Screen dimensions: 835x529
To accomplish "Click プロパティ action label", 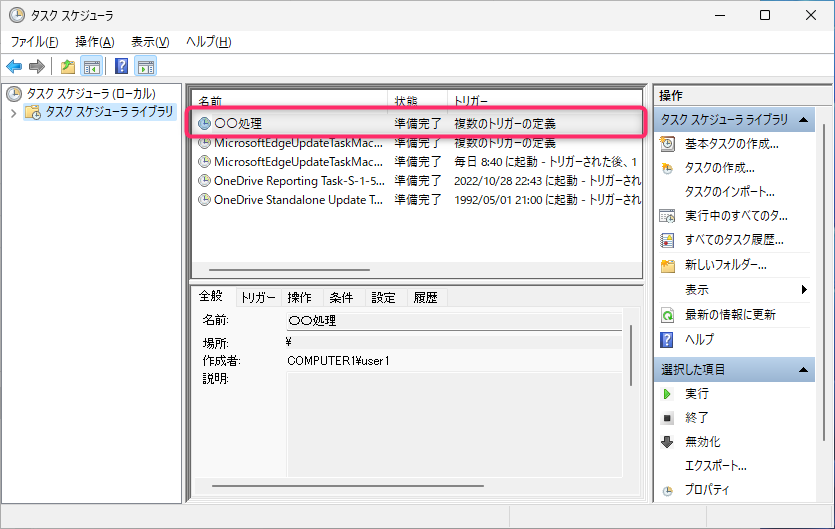I will [707, 490].
